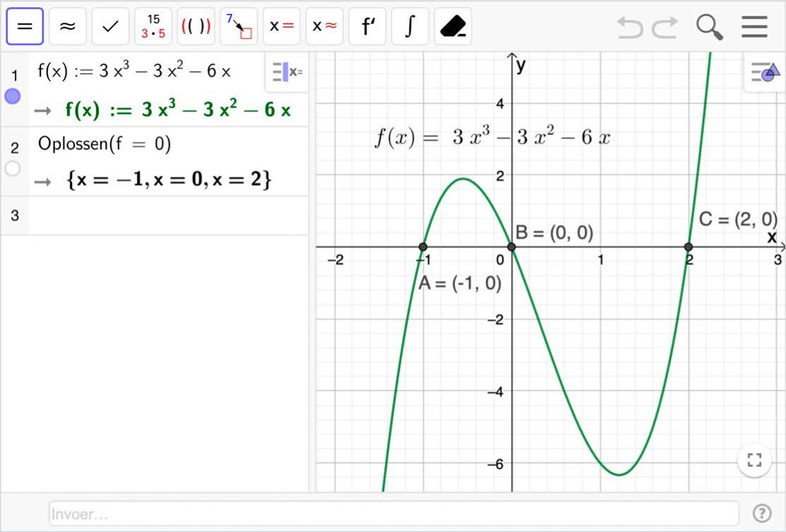The image size is (786, 532).
Task: Select the Evaluate (=) tool
Action: click(x=25, y=26)
